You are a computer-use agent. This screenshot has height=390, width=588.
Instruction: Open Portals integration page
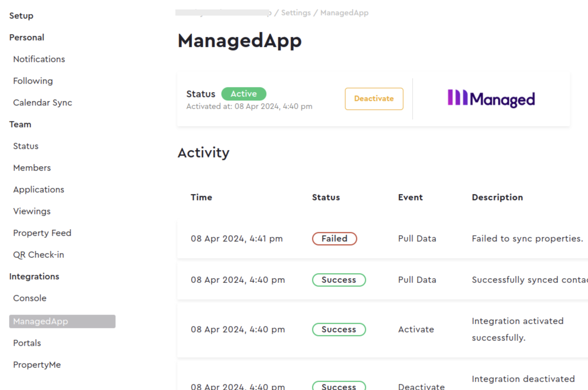pos(27,343)
